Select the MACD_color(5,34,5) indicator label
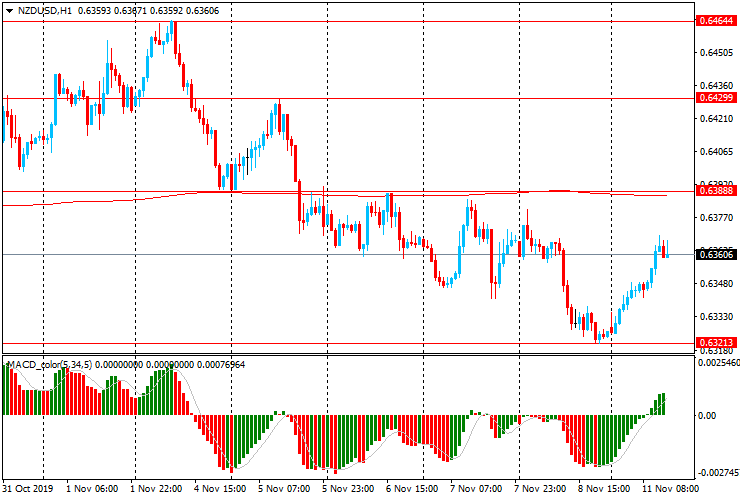Screen dimensions: 740x500 (49, 364)
